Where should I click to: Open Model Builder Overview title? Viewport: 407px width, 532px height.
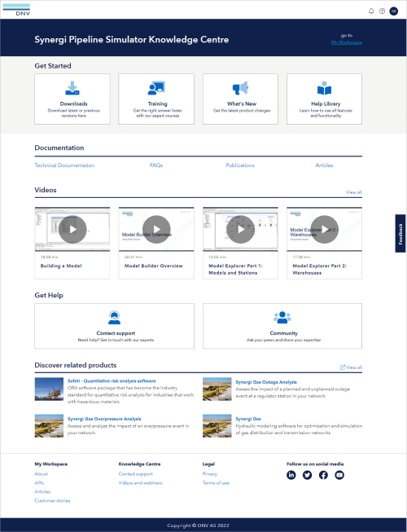154,266
